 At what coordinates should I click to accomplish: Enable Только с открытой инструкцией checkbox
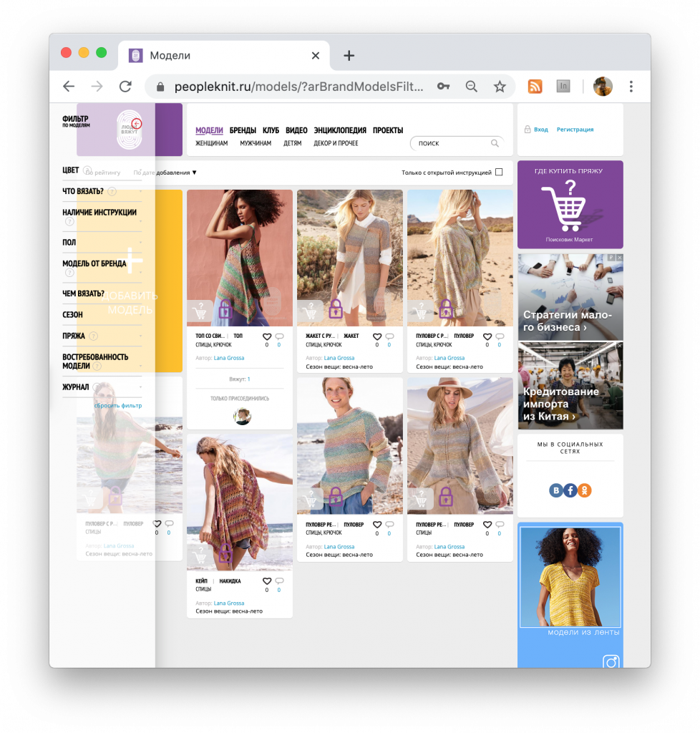point(499,172)
